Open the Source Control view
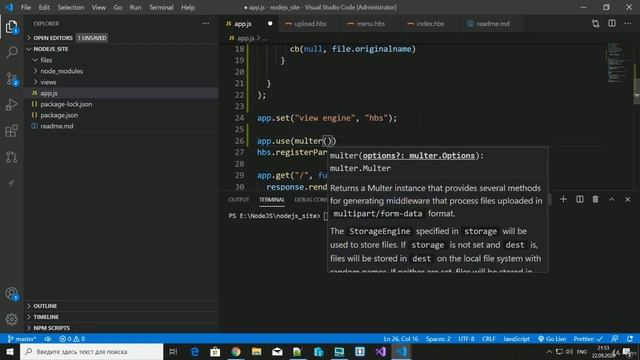The height and width of the screenshot is (360, 640). tap(11, 78)
